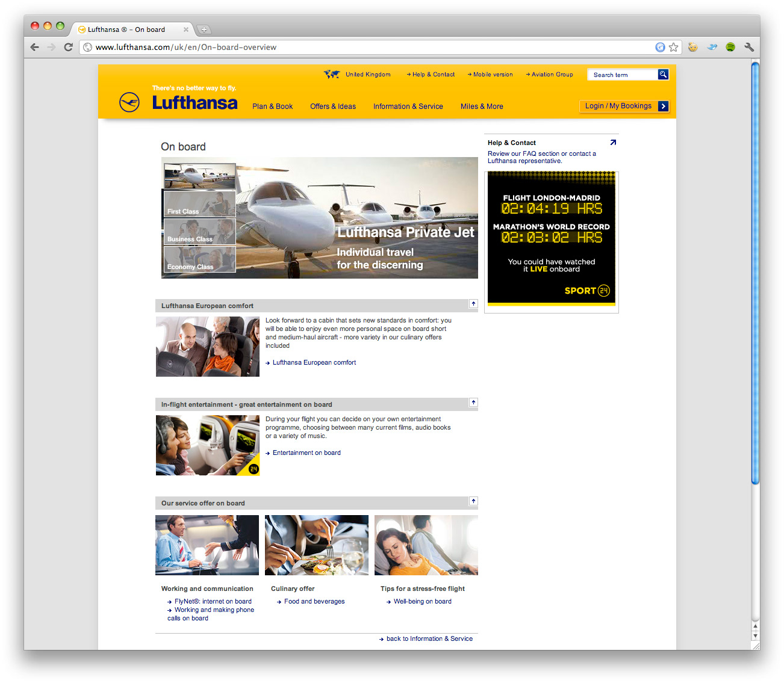Switch to Mobile version link
The width and height of the screenshot is (784, 683).
pyautogui.click(x=490, y=75)
